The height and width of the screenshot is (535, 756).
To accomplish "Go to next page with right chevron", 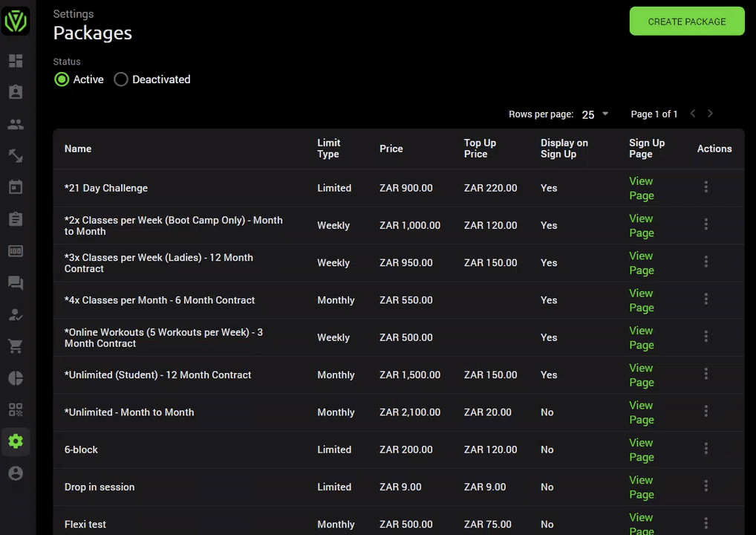I will point(710,114).
